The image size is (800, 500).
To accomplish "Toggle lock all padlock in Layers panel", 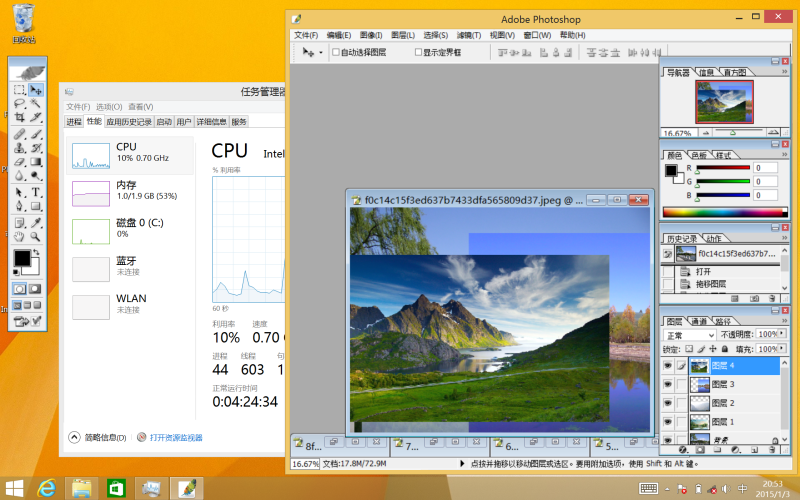I will [x=724, y=349].
